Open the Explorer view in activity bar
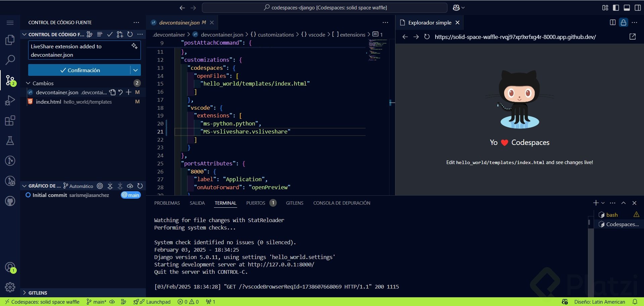 pyautogui.click(x=10, y=40)
